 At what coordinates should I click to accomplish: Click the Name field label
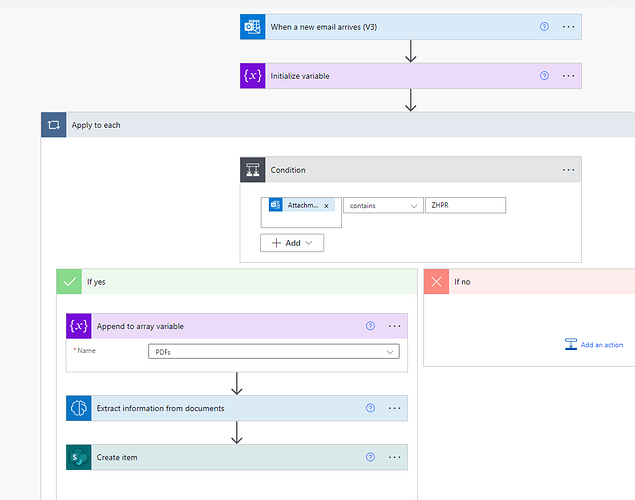click(x=86, y=351)
